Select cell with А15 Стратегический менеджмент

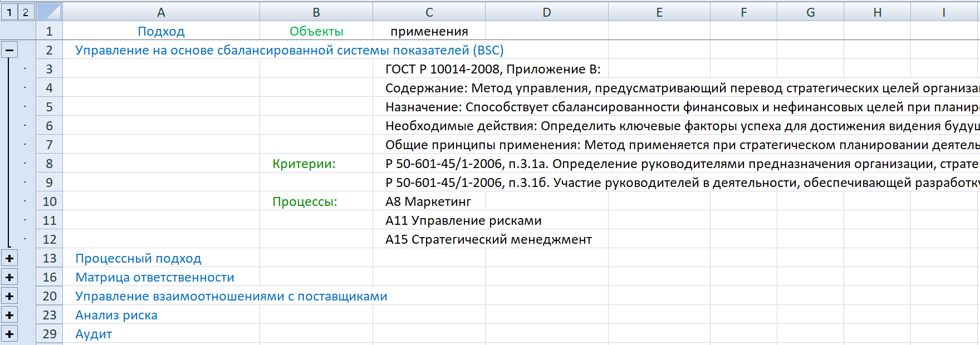pyautogui.click(x=429, y=239)
